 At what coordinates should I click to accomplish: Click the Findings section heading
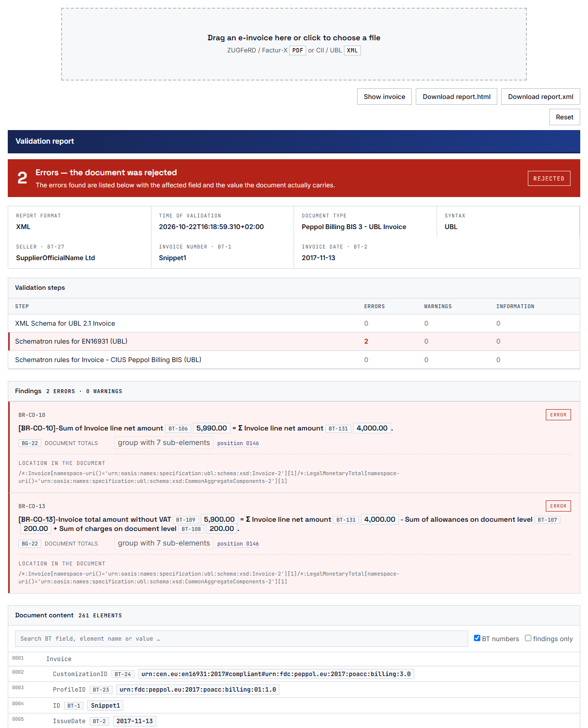pos(28,391)
